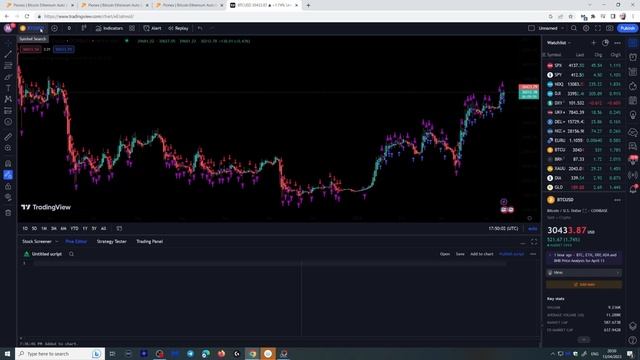Click the remove drawings trash icon
Screen dimensions: 640x360
pyautogui.click(x=8, y=213)
